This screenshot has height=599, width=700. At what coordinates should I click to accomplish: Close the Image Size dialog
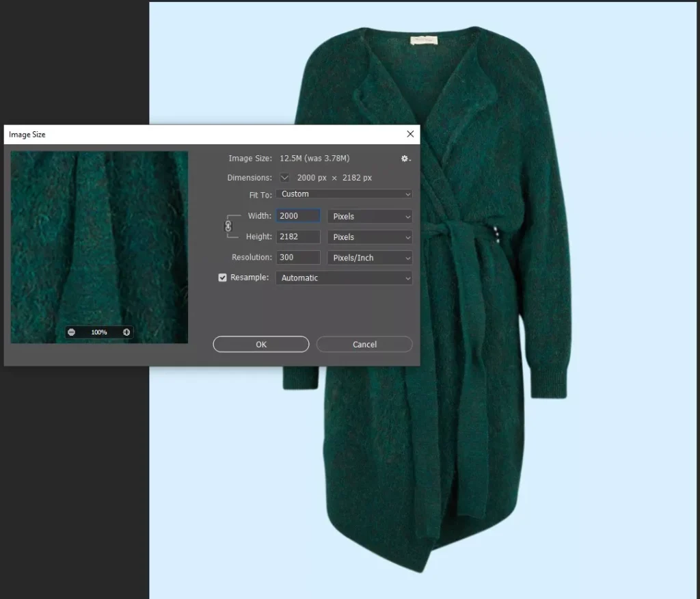410,134
